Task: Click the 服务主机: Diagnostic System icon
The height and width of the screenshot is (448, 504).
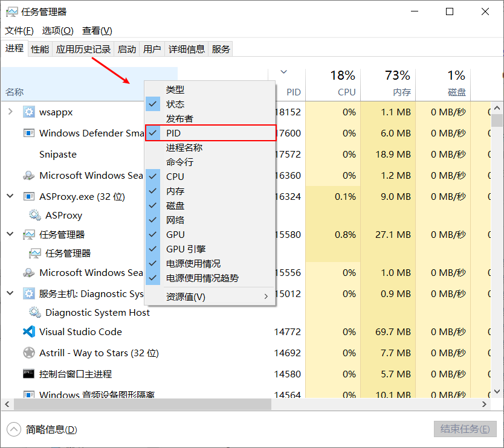Action: click(x=29, y=293)
